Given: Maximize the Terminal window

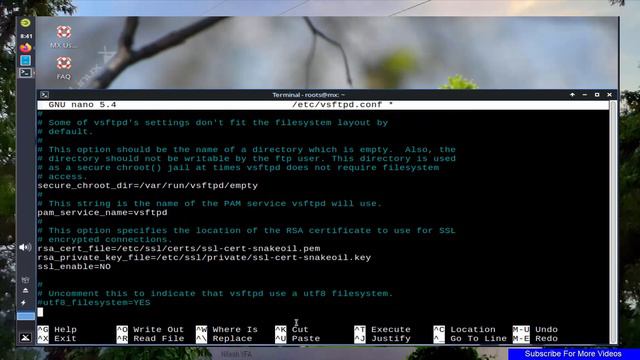Looking at the screenshot, I should 597,95.
